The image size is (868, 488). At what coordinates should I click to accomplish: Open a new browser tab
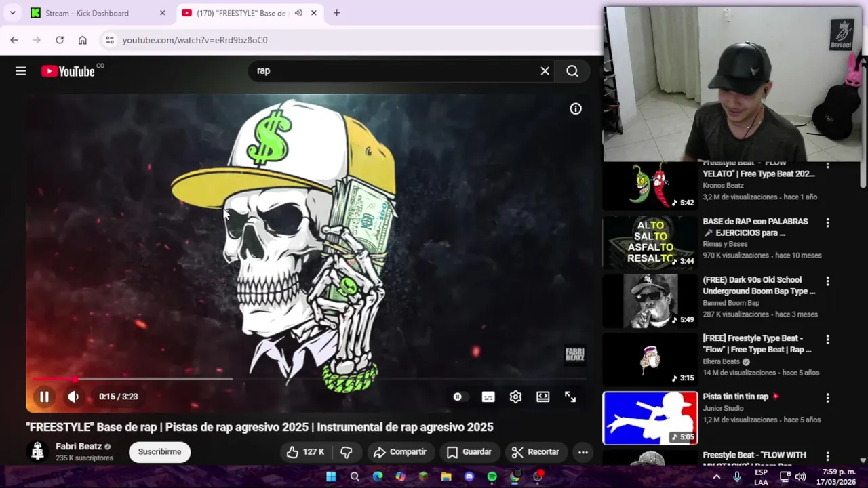click(x=336, y=13)
